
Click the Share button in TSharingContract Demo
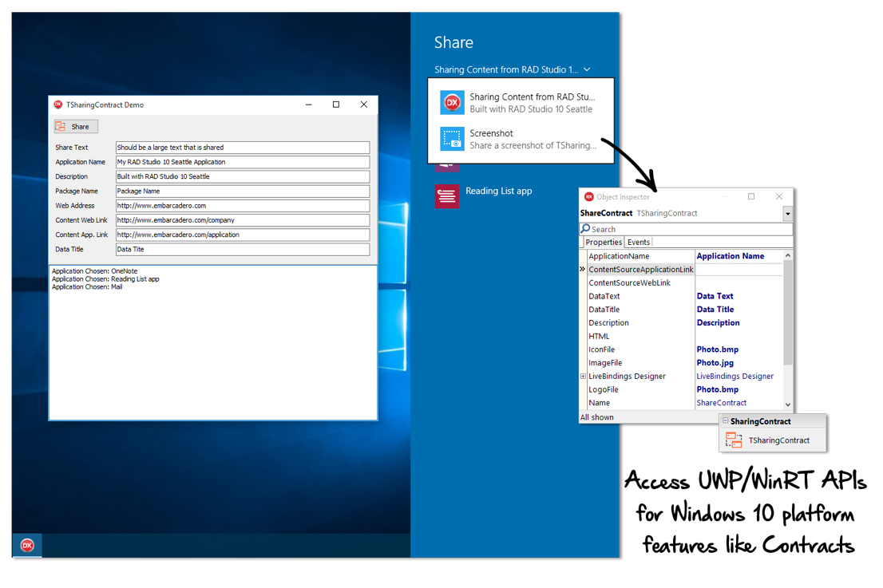pyautogui.click(x=76, y=127)
